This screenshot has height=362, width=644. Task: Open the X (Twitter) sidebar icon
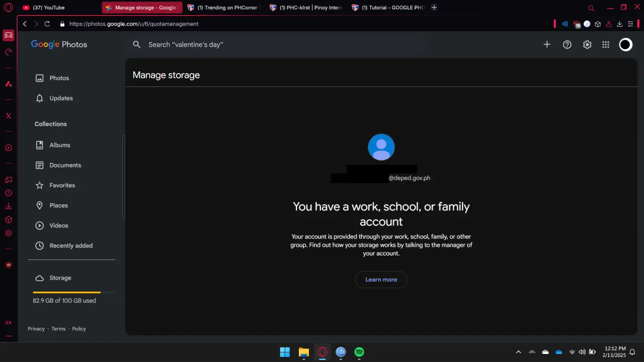pos(8,116)
